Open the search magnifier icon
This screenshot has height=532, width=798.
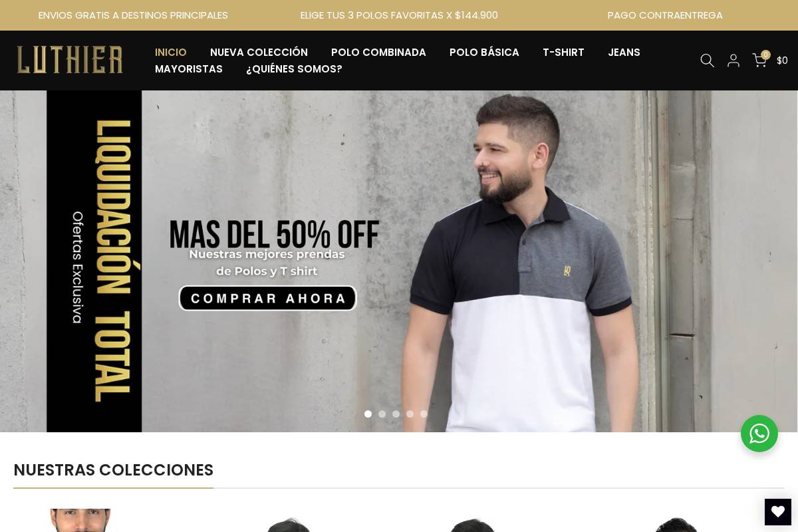[707, 61]
